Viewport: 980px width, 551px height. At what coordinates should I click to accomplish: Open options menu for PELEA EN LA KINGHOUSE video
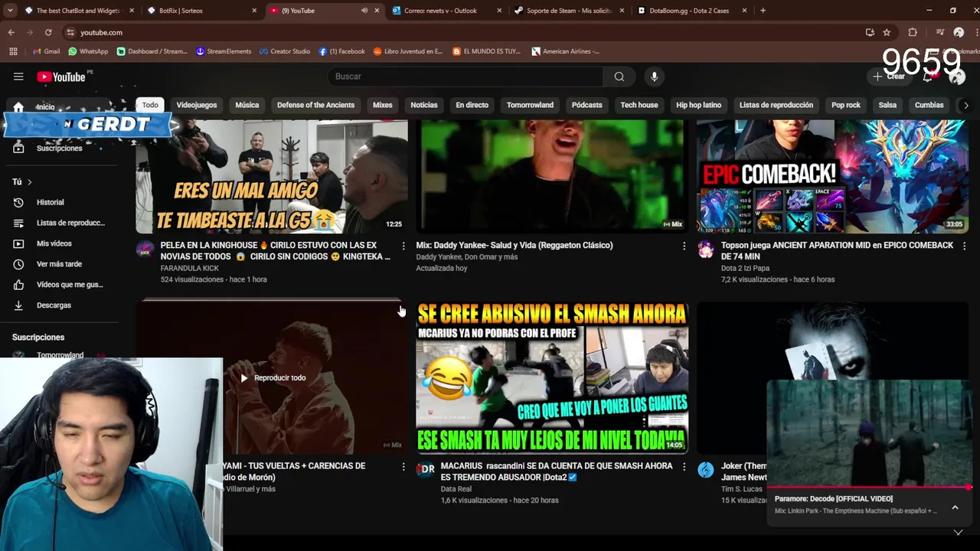click(403, 246)
